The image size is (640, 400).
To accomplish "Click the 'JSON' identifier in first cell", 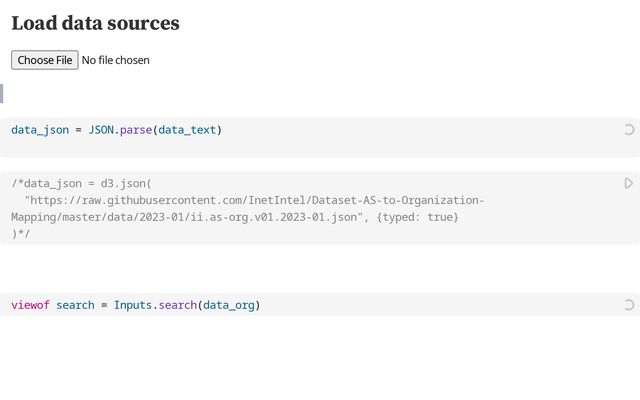I will 101,130.
